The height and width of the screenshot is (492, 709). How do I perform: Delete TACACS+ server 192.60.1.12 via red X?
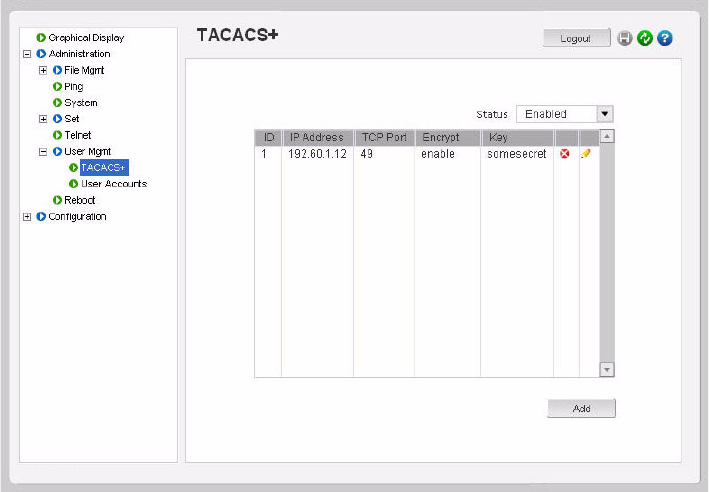(x=565, y=154)
